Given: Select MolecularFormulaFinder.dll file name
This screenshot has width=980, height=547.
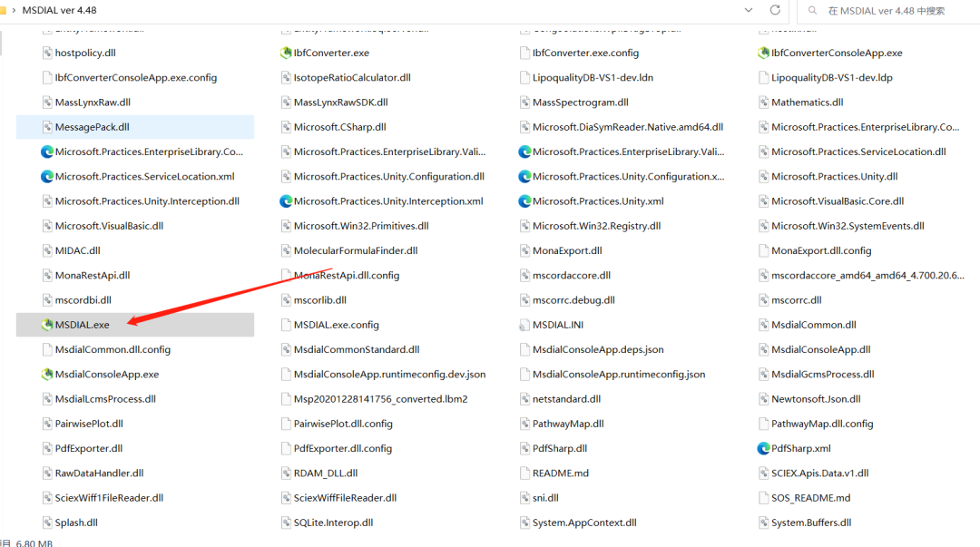Looking at the screenshot, I should [x=356, y=250].
